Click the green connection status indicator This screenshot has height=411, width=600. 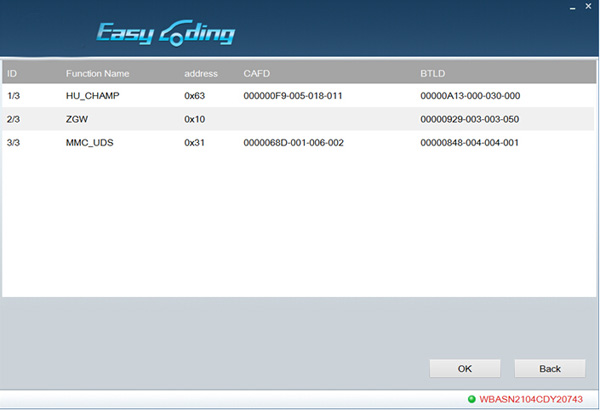[x=471, y=399]
